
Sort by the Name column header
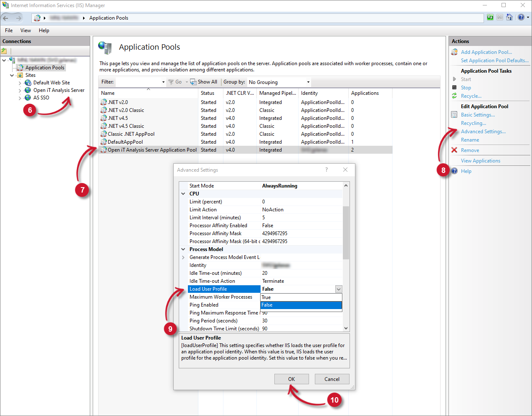coord(148,93)
